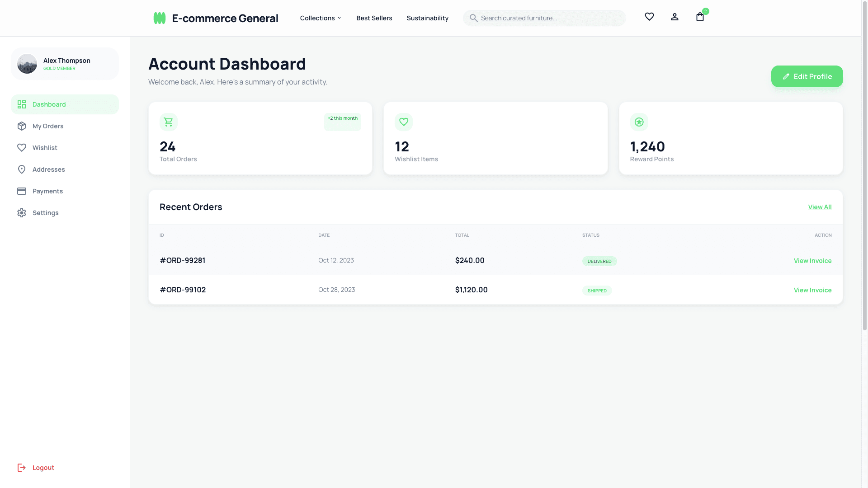Select the Settings gear icon
Screen dimensions: 868x488
[22, 213]
